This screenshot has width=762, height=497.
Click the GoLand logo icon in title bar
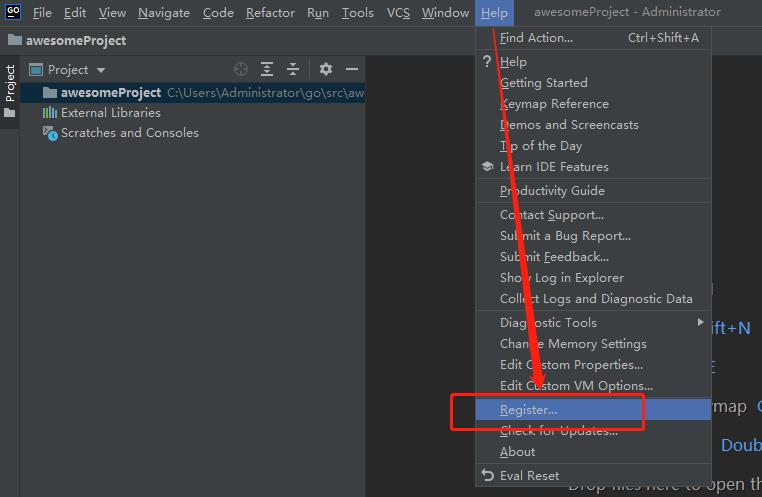pyautogui.click(x=13, y=12)
